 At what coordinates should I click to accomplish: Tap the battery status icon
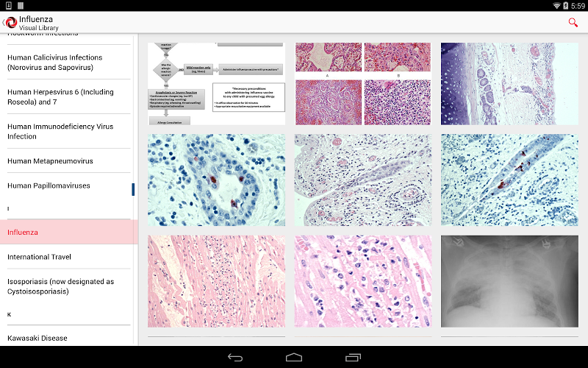pos(565,6)
